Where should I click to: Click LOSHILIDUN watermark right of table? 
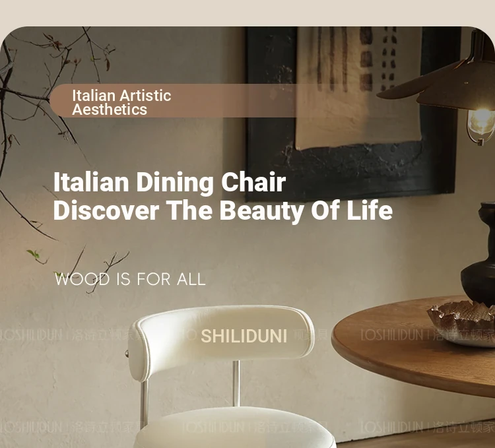tap(428, 335)
